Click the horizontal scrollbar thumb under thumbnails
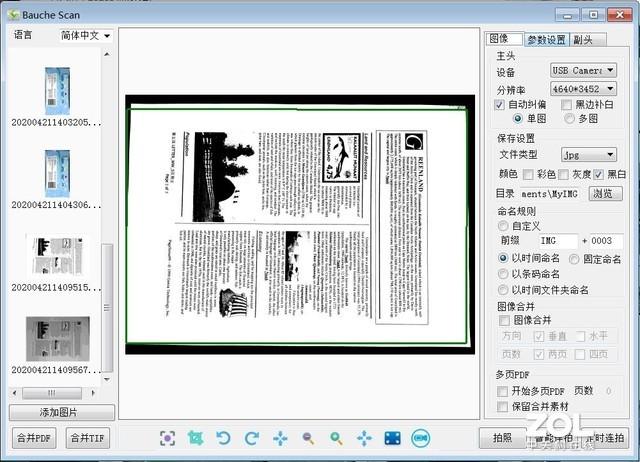The width and height of the screenshot is (640, 462). (52, 393)
